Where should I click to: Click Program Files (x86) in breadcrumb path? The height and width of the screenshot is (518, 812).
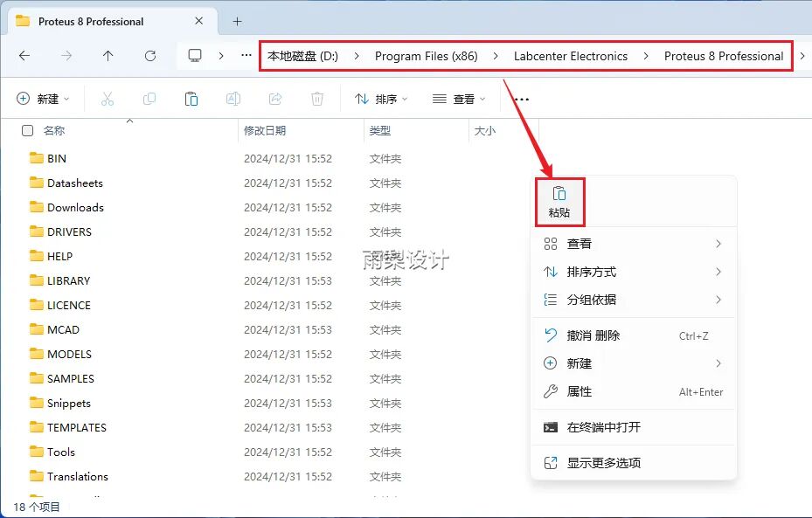426,56
